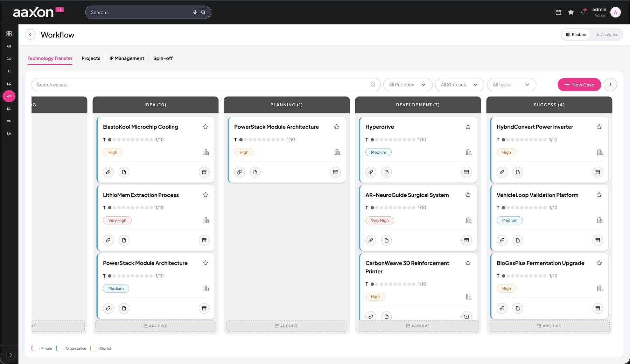The width and height of the screenshot is (630, 364).
Task: Expand the sidebar with bottom chevron
Action: click(x=11, y=355)
